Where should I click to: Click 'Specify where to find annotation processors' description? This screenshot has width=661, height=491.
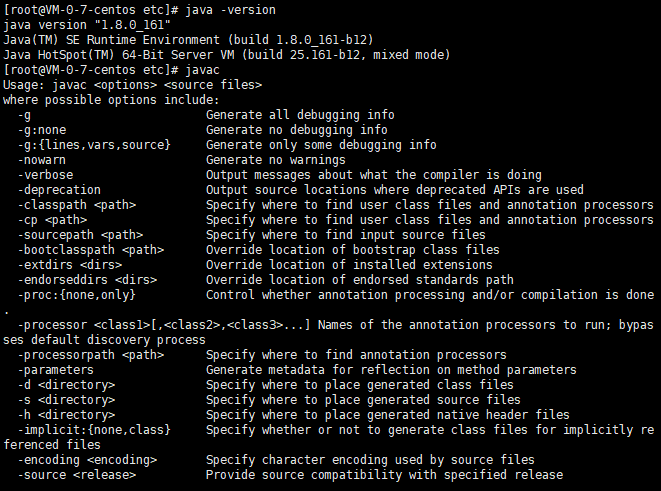pos(356,355)
